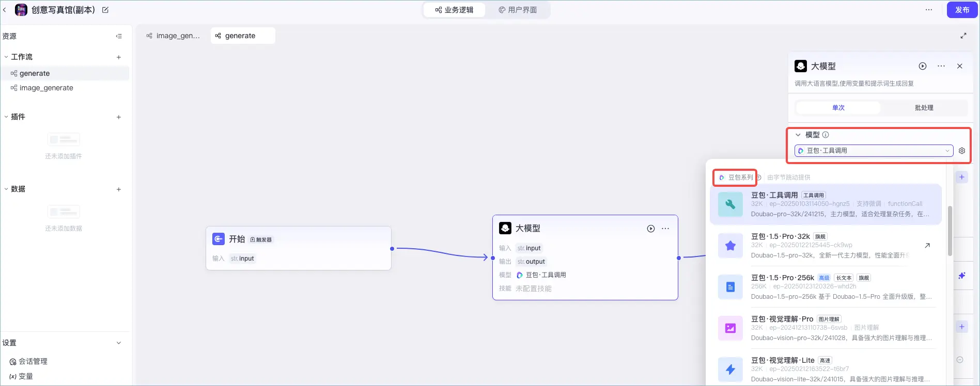Click the 大模型 node input port
Screen dimensions: 980x386
coord(493,258)
